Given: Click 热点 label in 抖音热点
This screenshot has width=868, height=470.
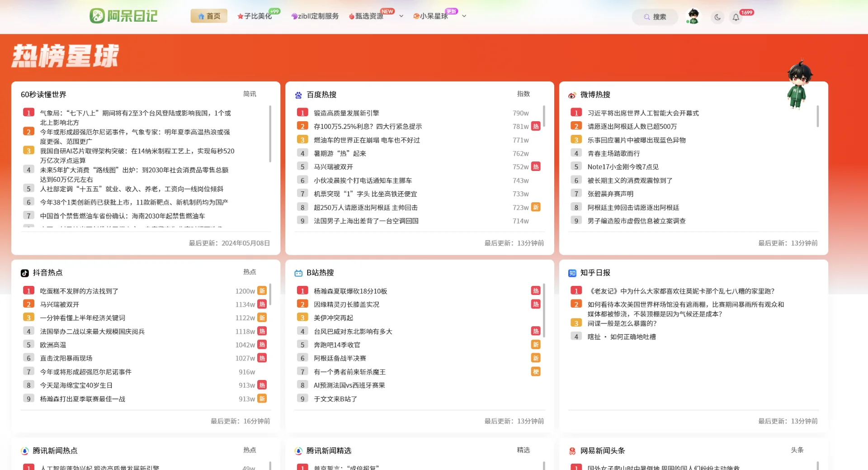Looking at the screenshot, I should coord(250,272).
